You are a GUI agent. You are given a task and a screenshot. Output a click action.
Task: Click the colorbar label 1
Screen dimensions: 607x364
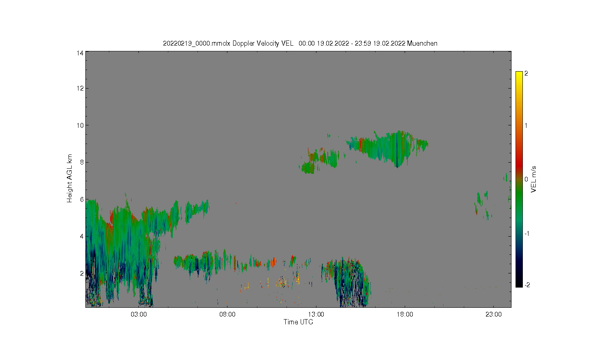pyautogui.click(x=526, y=125)
